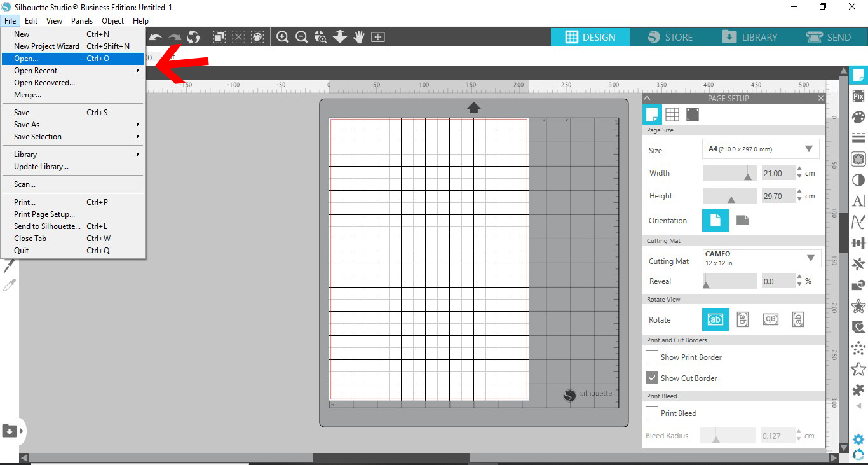This screenshot has width=868, height=465.
Task: Open the Panels menu
Action: (x=81, y=21)
